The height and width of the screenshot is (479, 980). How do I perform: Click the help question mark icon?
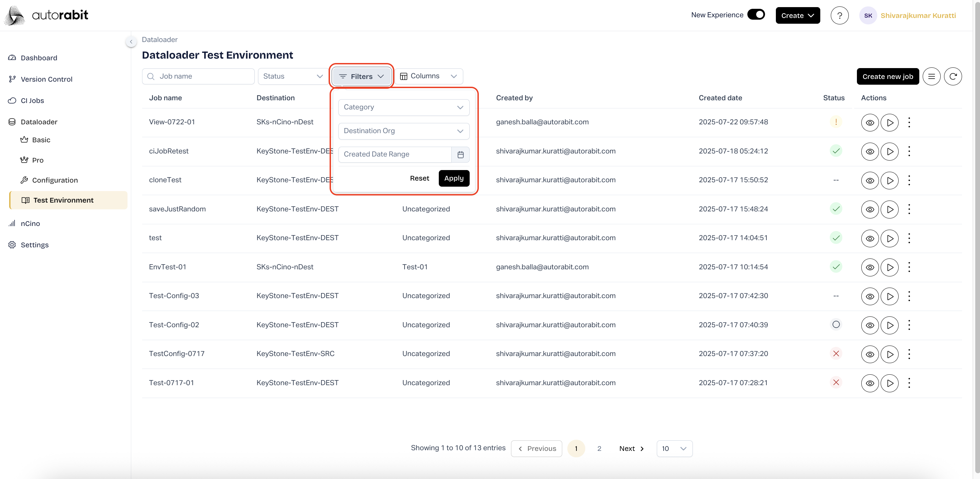pos(839,16)
